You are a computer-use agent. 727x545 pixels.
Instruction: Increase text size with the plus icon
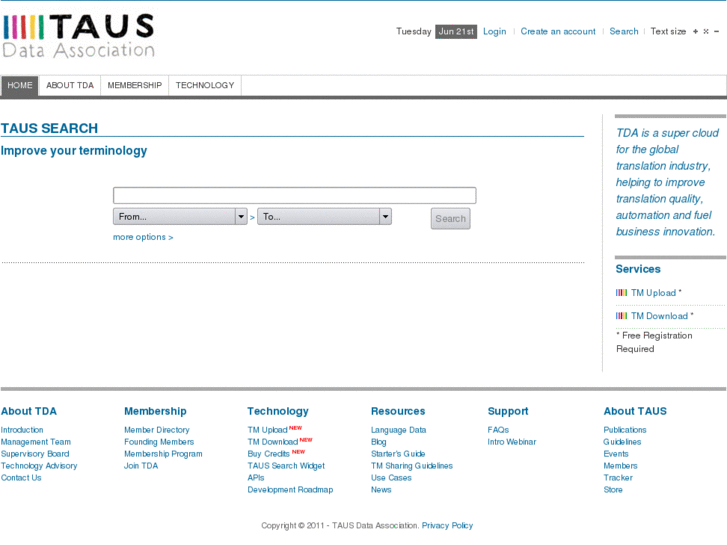(695, 32)
